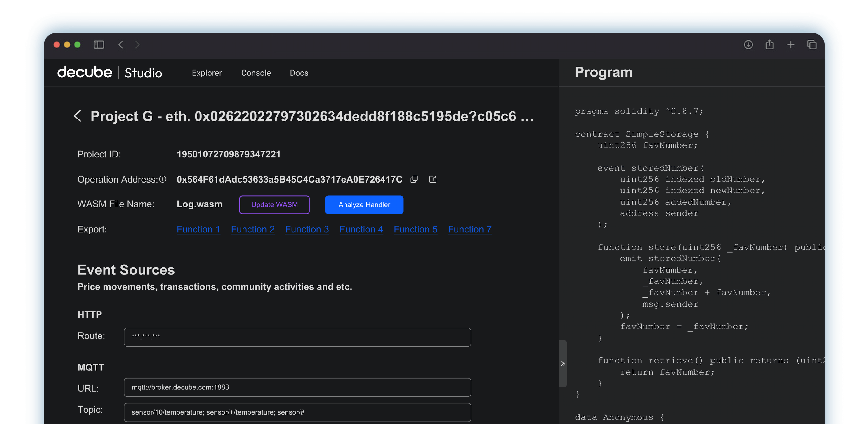The height and width of the screenshot is (424, 868).
Task: Click the browser share icon
Action: click(x=769, y=44)
